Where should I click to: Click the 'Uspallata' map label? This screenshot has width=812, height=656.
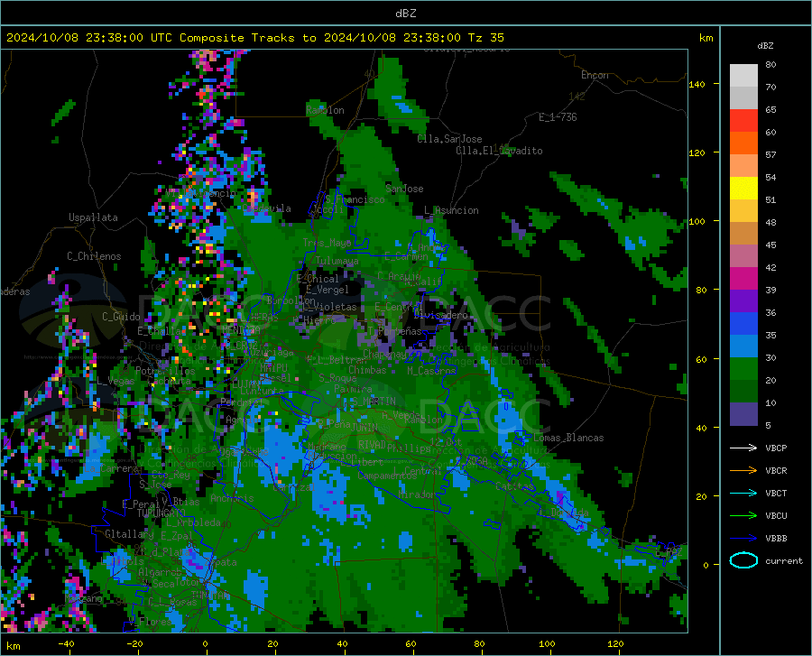click(x=93, y=217)
